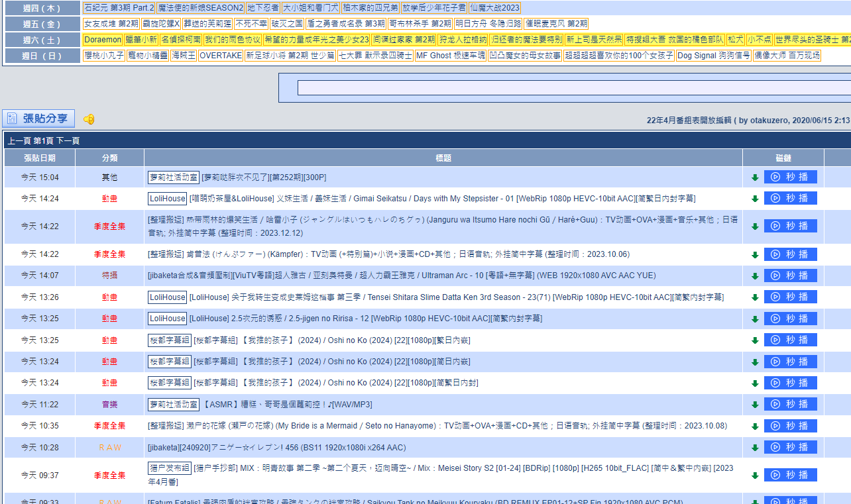
Task: Click magnet arrow for the ASMR row
Action: (755, 405)
